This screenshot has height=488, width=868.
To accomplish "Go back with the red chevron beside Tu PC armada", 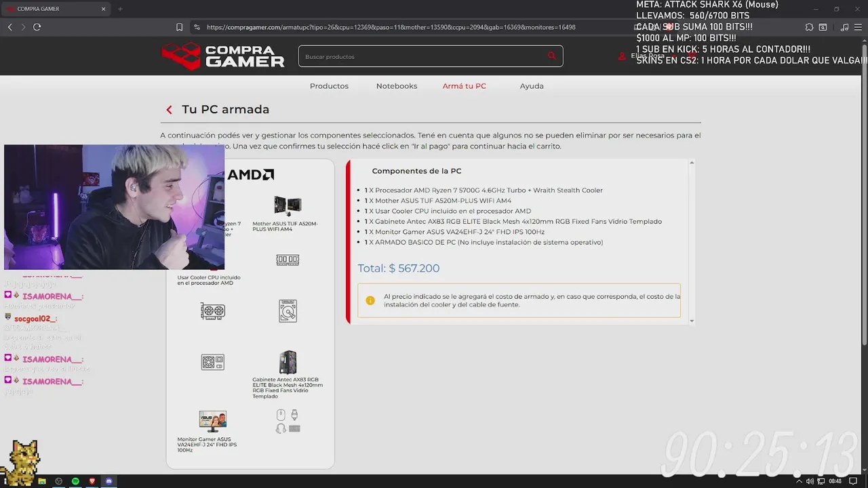I will coord(169,110).
